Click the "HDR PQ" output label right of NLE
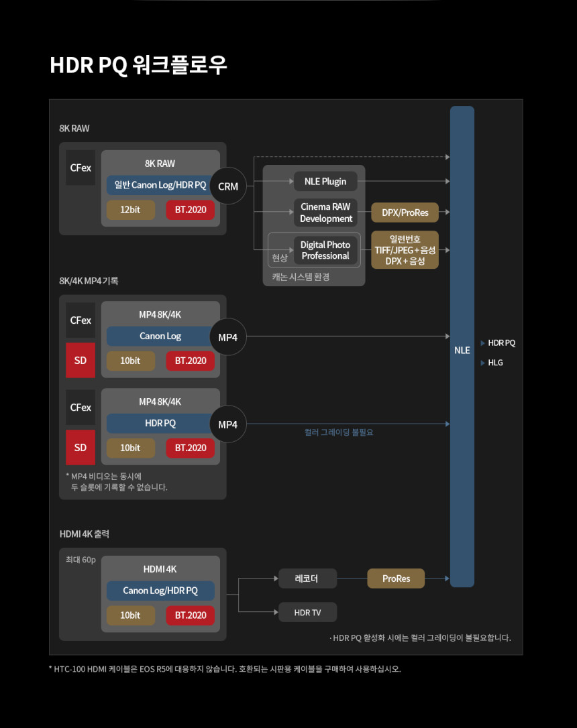Screen dimensions: 577x728 point(501,343)
